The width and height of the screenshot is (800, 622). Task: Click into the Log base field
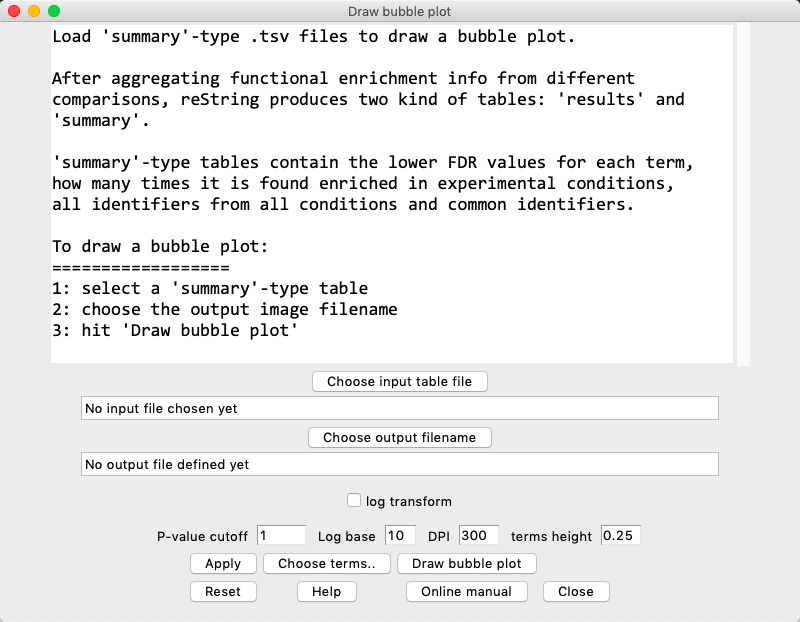click(400, 535)
